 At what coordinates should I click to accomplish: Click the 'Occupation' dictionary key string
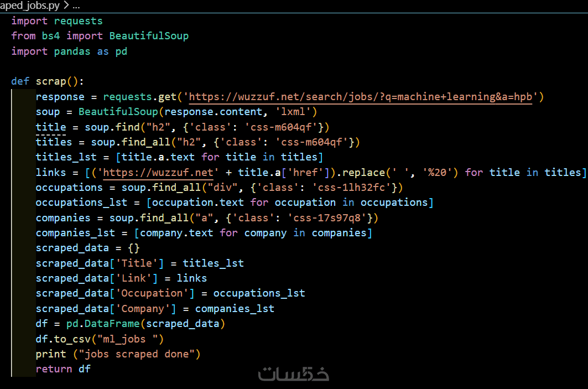[x=152, y=293]
